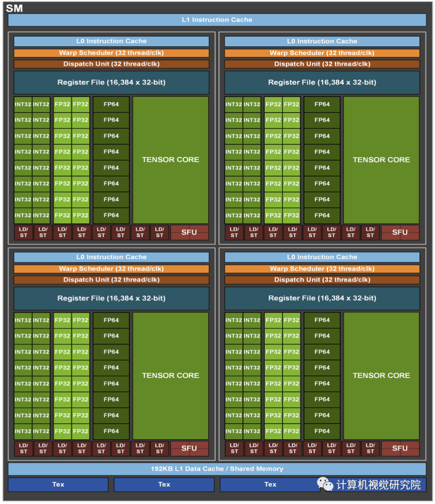Image resolution: width=435 pixels, height=504 pixels.
Task: Click the bottom-right TENSOR CORE block
Action: [381, 375]
